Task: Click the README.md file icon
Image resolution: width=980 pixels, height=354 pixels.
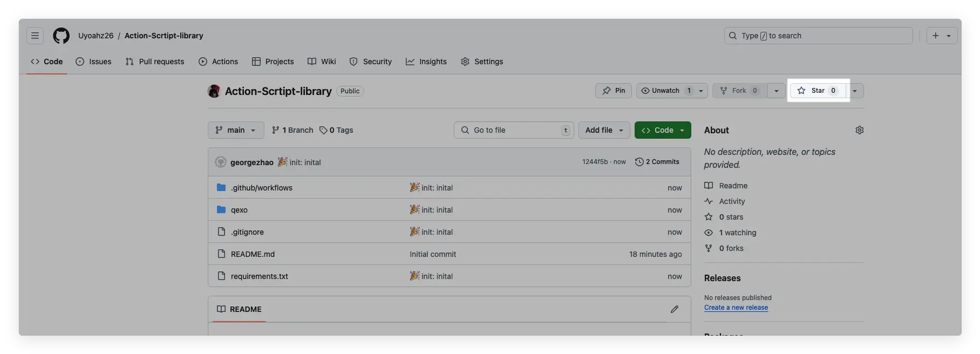Action: [221, 254]
